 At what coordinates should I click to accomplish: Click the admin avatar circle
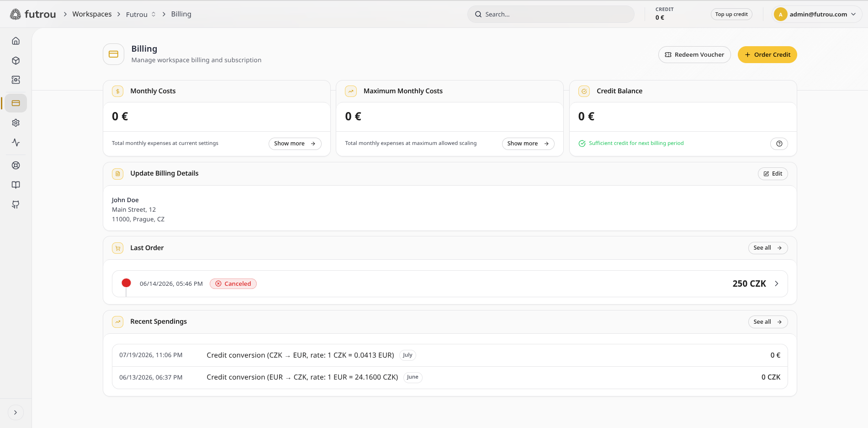pyautogui.click(x=780, y=14)
